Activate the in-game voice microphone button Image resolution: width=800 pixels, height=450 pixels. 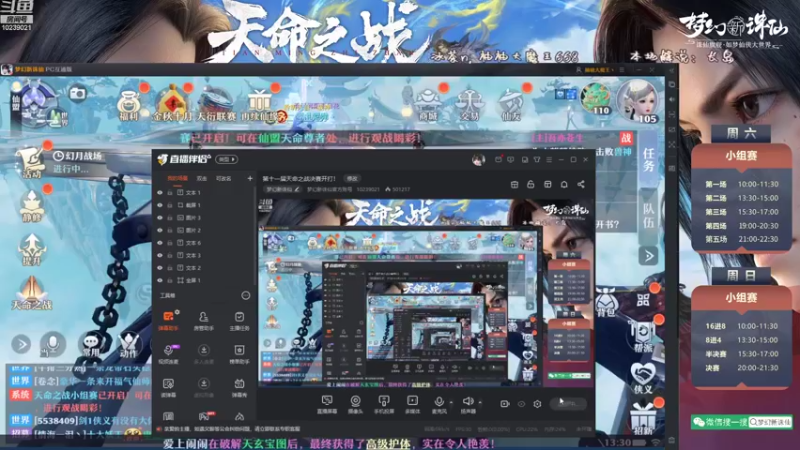coord(53,345)
